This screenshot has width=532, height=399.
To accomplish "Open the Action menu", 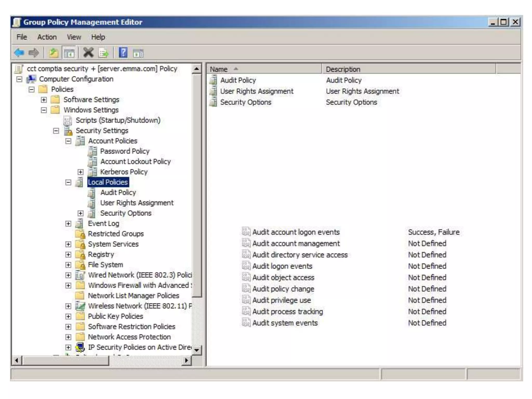I will tap(47, 37).
